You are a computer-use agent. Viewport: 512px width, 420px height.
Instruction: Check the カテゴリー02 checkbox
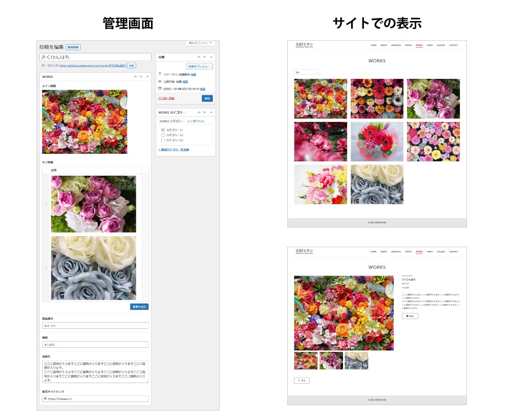[x=163, y=135]
